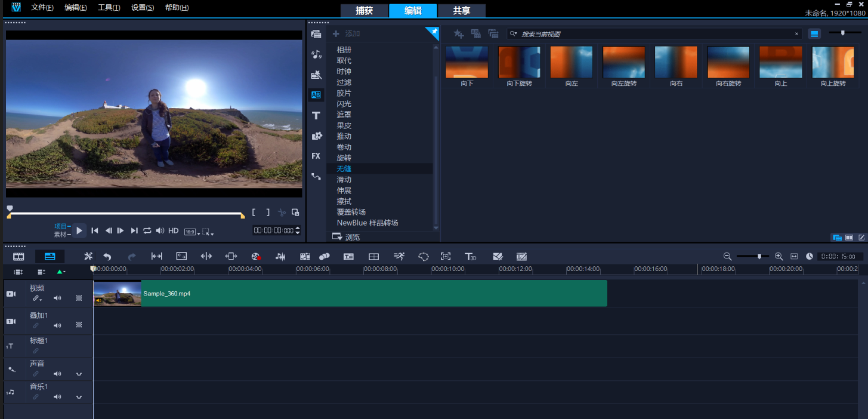Toggle repeat loop playback
The width and height of the screenshot is (868, 419).
(147, 230)
